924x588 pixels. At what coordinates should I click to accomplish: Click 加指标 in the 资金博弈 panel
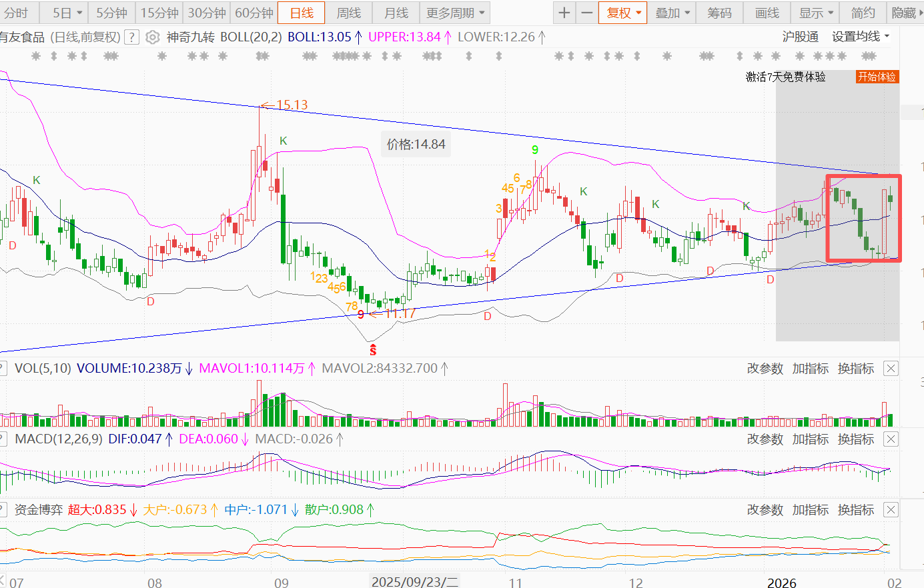(x=810, y=510)
